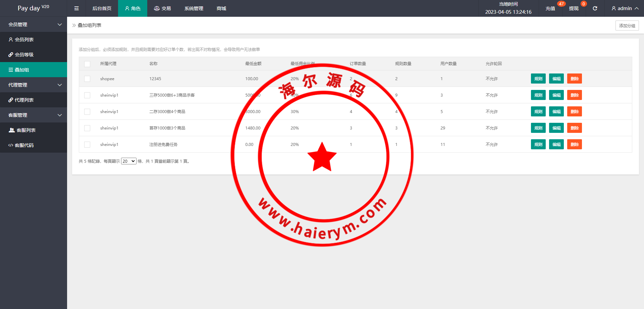Click 删除 button for 二存3000做4个商品 row
644x309 pixels.
(x=575, y=112)
